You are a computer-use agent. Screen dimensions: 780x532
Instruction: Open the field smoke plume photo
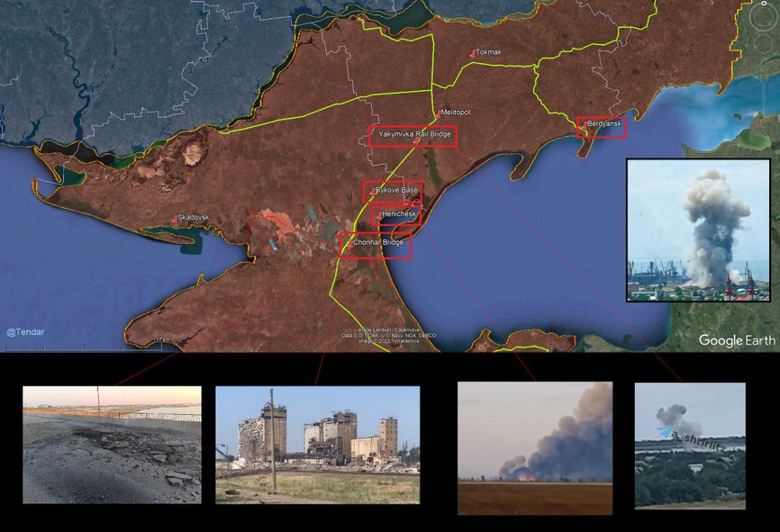535,448
